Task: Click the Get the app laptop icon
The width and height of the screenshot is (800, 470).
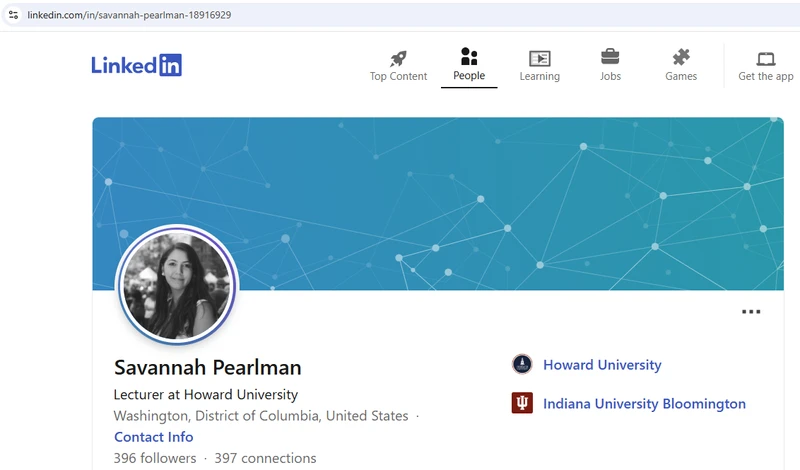Action: (x=766, y=59)
